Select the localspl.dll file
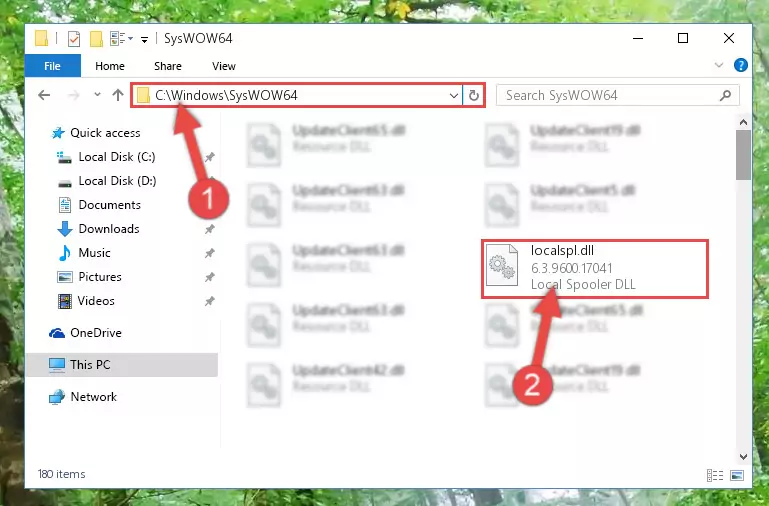Viewport: 769px width, 506px height. coord(595,269)
